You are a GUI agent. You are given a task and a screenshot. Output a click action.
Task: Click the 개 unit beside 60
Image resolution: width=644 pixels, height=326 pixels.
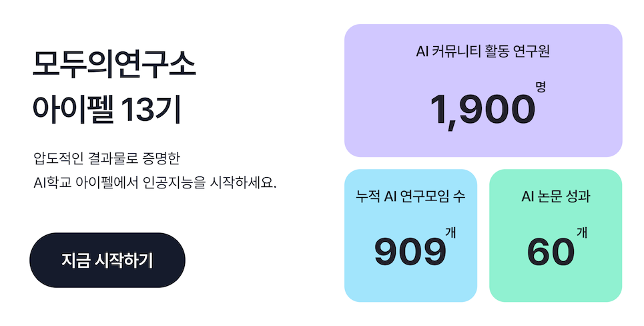[582, 232]
